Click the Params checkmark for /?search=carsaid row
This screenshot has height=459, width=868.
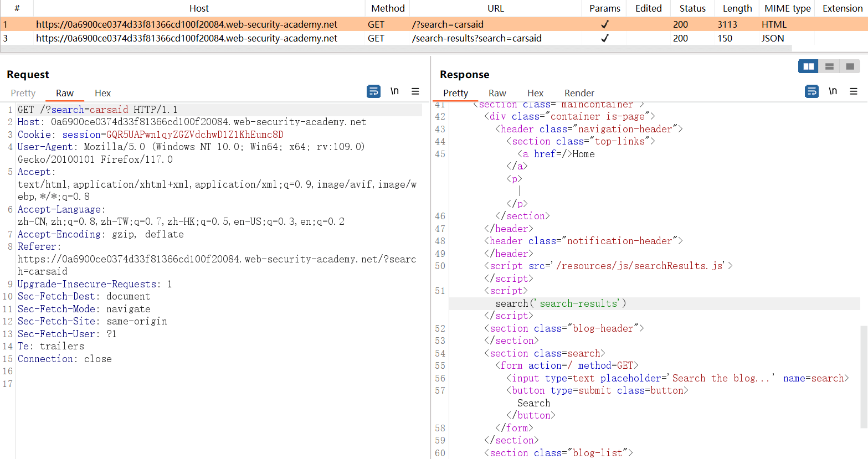point(604,24)
